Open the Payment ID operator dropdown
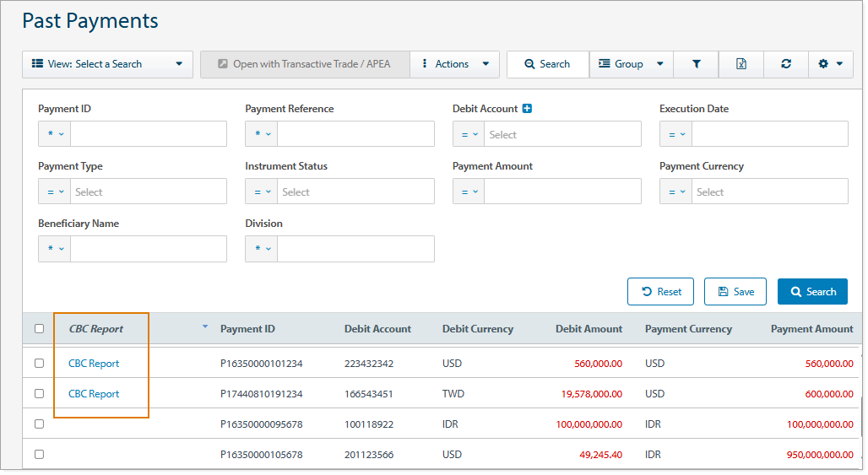Screen dimensions: 868x475 click(x=55, y=135)
